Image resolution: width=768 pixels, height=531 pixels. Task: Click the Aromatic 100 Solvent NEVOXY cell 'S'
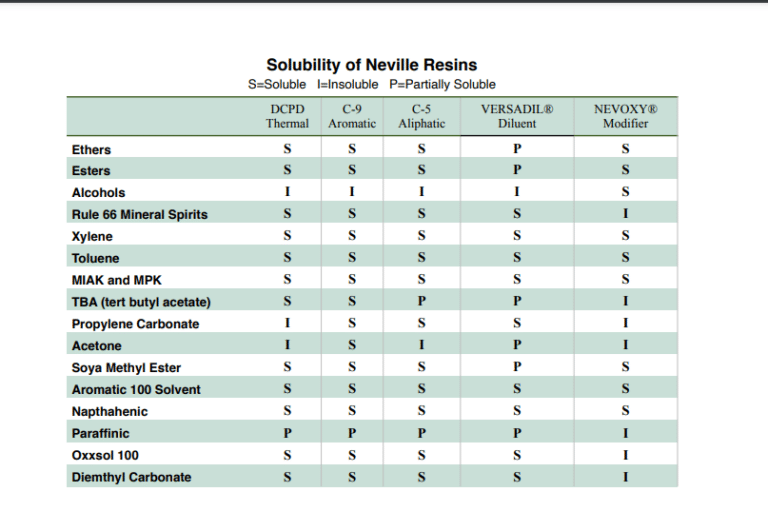pyautogui.click(x=625, y=388)
